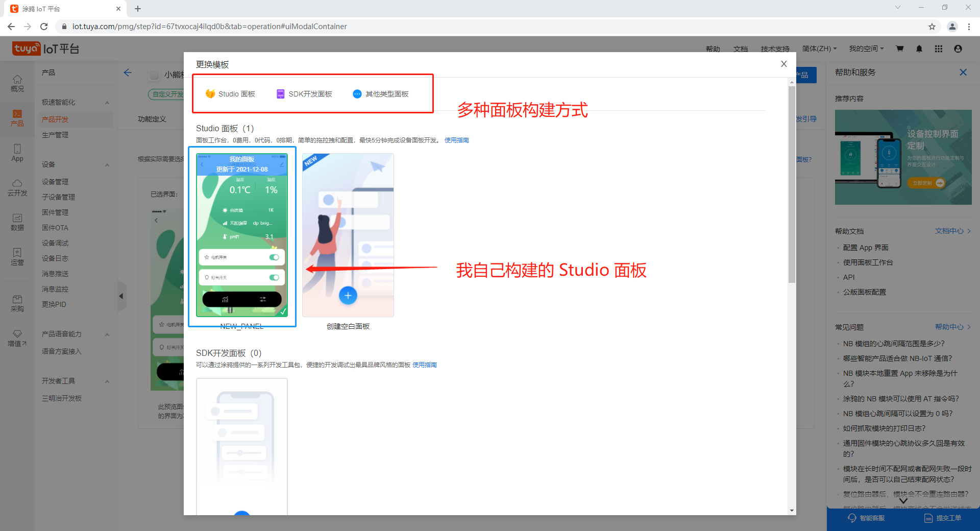Switch to the SDK开发面板 tab

click(x=304, y=94)
